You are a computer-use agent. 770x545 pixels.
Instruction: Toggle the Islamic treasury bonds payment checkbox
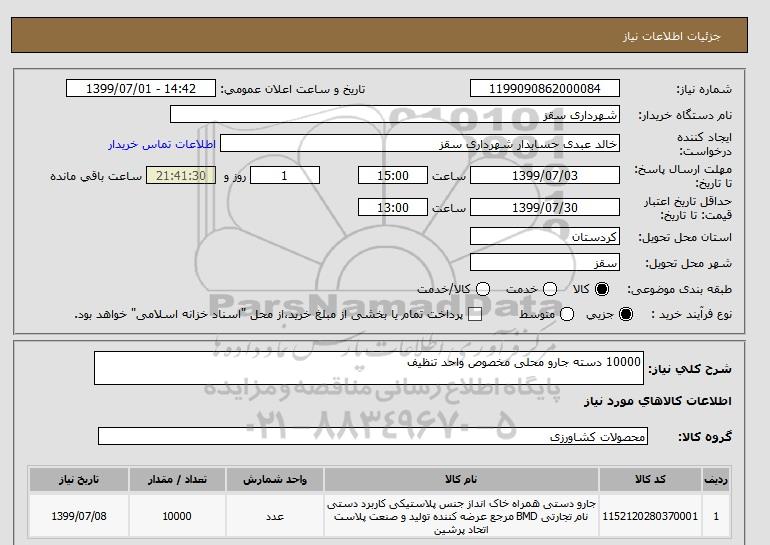tap(475, 315)
